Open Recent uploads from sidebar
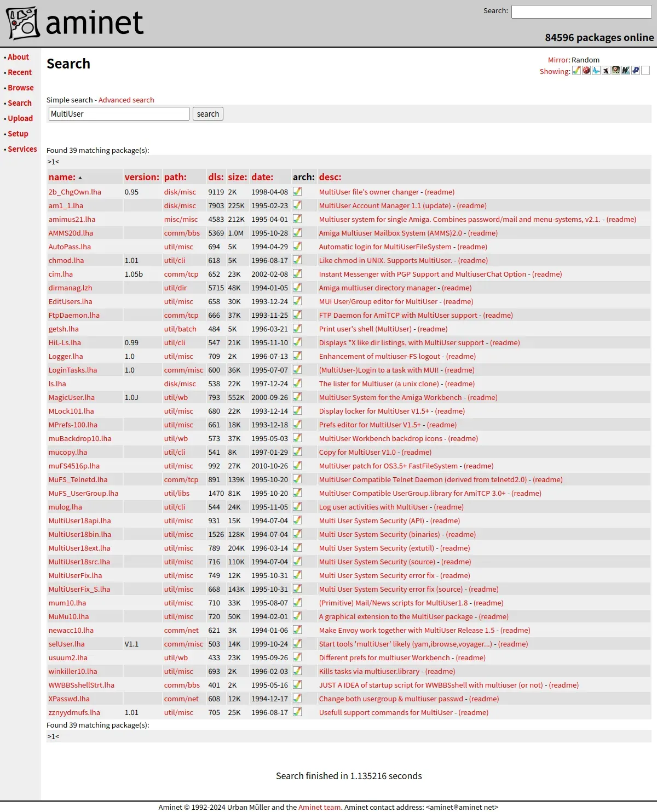Screen dimensions: 657x812 [20, 72]
